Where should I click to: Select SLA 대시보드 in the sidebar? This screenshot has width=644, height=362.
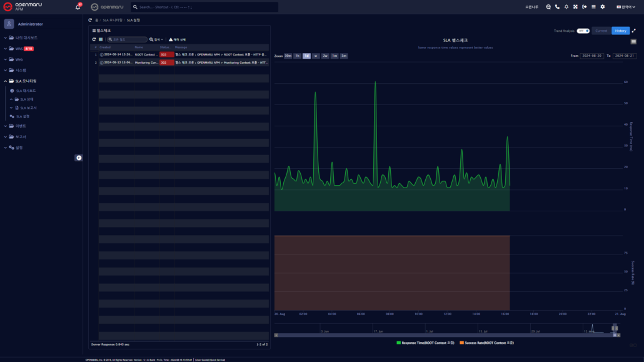[25, 89]
